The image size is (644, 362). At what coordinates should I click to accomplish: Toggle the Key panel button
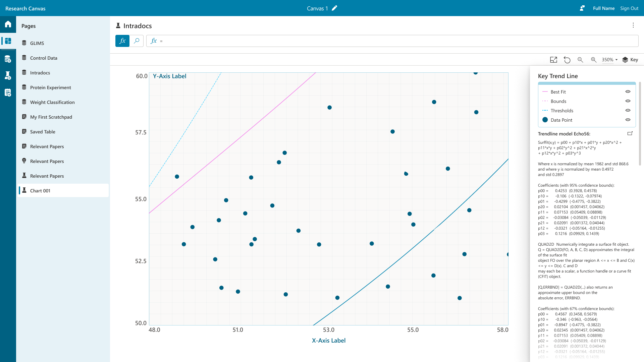point(630,60)
